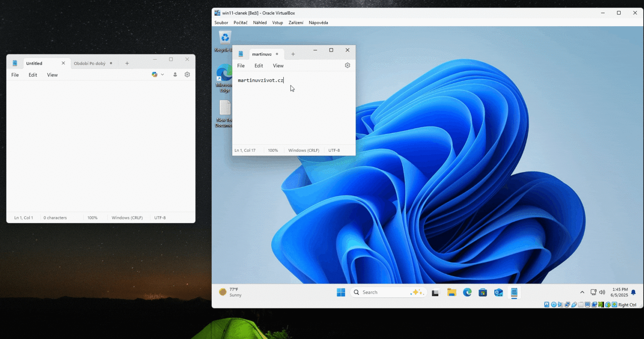Add a new tab in guest Notepad

click(293, 54)
